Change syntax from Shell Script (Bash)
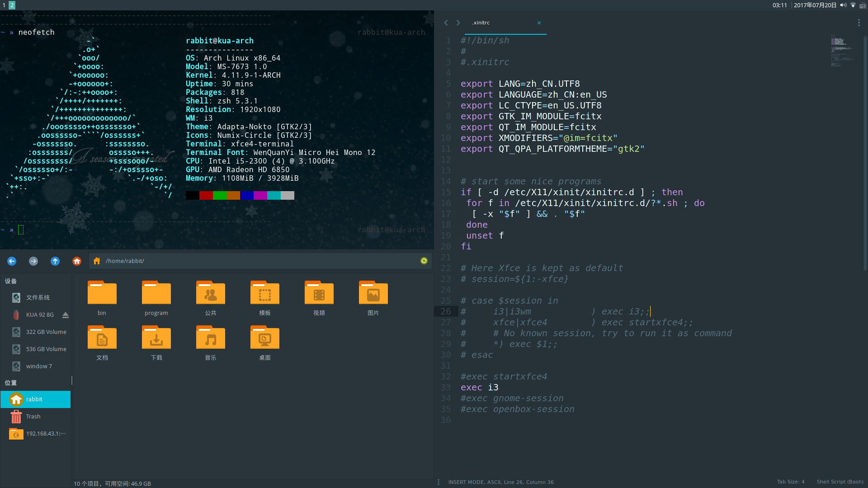The height and width of the screenshot is (488, 868). point(840,482)
